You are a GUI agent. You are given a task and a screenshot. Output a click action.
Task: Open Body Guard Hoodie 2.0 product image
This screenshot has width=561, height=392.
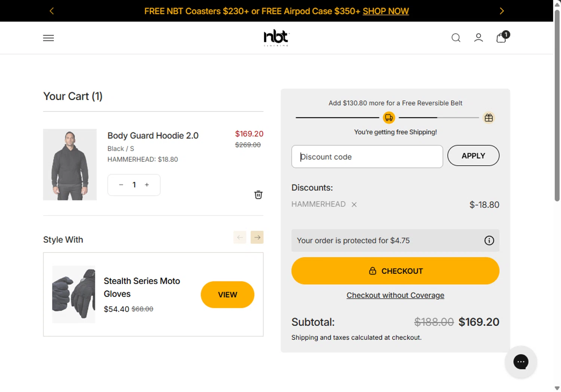[70, 165]
